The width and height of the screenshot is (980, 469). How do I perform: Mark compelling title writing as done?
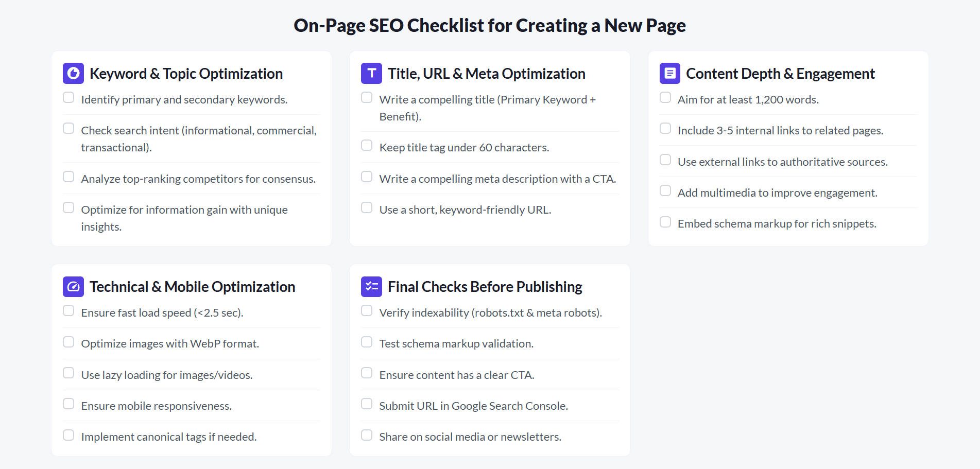coord(366,97)
